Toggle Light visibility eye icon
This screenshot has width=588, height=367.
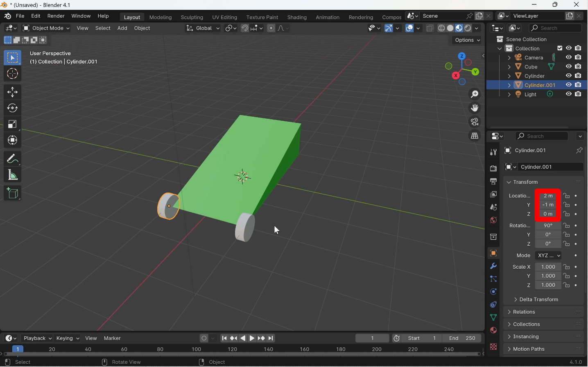tap(569, 95)
